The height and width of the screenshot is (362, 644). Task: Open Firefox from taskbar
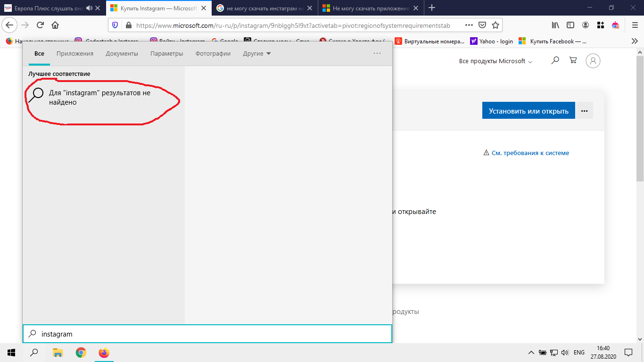[x=104, y=352]
